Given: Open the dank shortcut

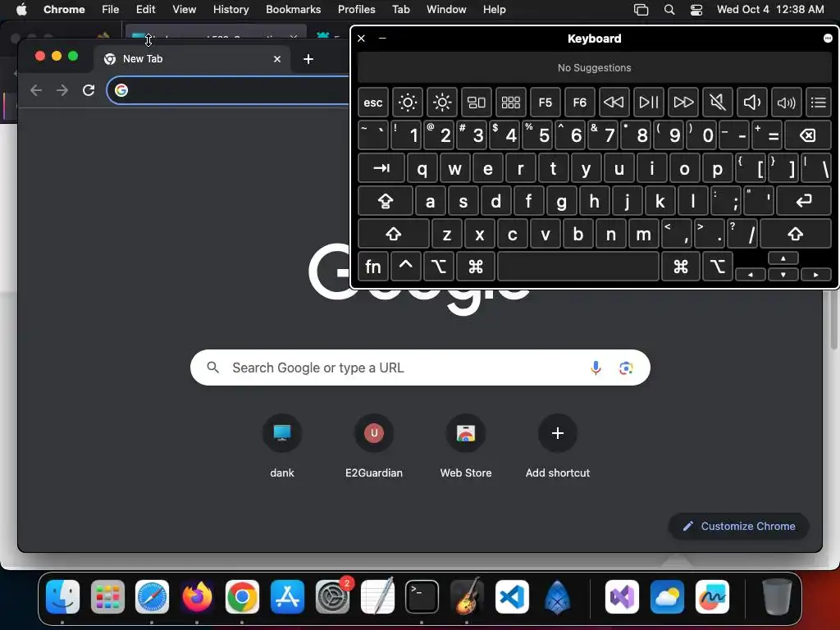Looking at the screenshot, I should [x=282, y=445].
